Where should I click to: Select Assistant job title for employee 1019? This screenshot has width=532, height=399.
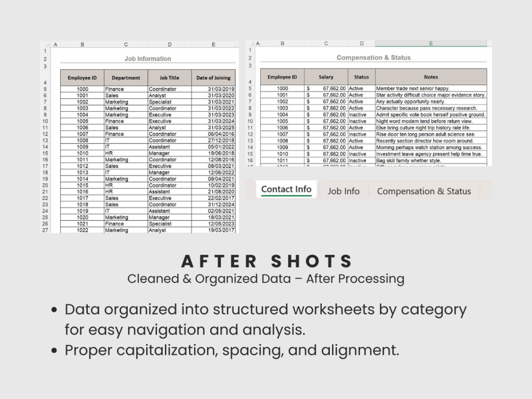[x=169, y=211]
